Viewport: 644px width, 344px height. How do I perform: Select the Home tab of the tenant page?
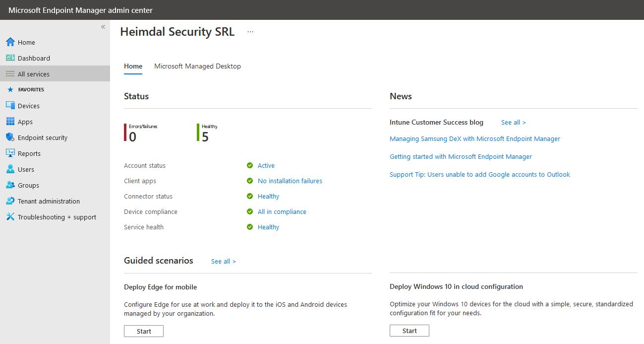[x=133, y=66]
